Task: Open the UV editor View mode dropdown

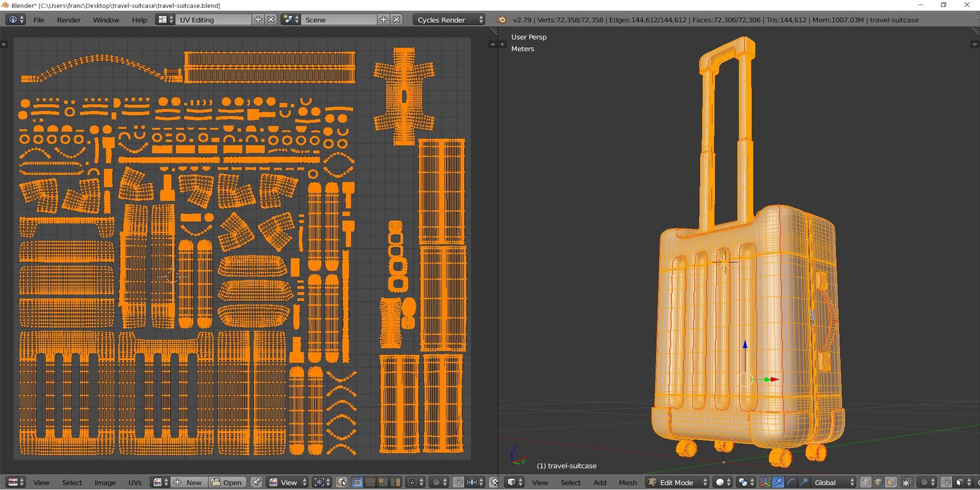Action: click(x=287, y=482)
